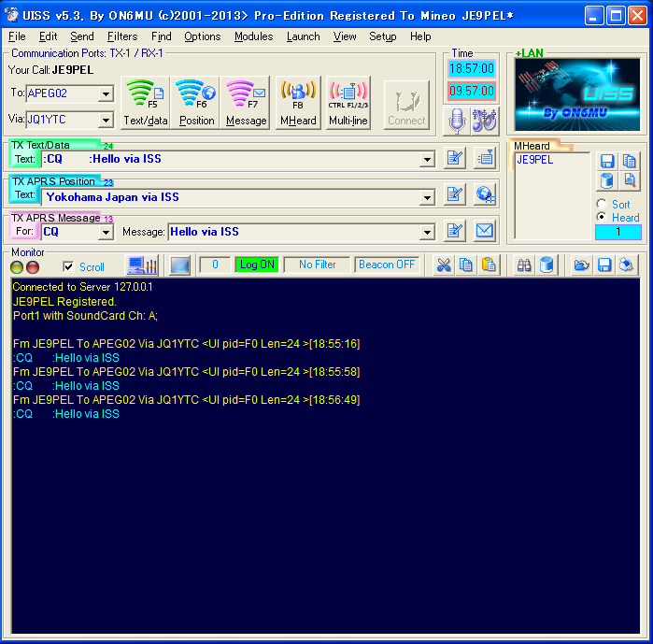Toggle the Beacon OFF button
The height and width of the screenshot is (644, 653).
[387, 265]
